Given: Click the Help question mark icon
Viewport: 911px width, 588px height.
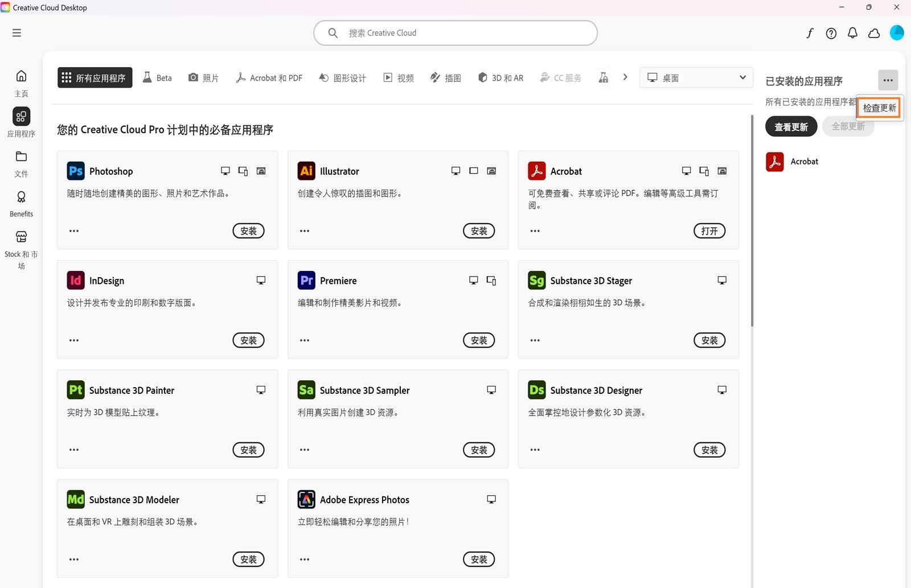Looking at the screenshot, I should point(831,33).
